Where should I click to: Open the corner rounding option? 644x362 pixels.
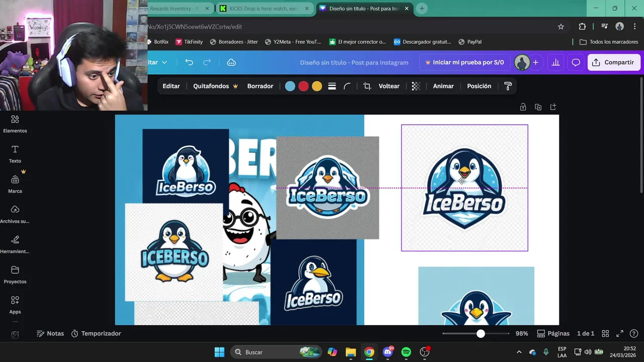(347, 86)
